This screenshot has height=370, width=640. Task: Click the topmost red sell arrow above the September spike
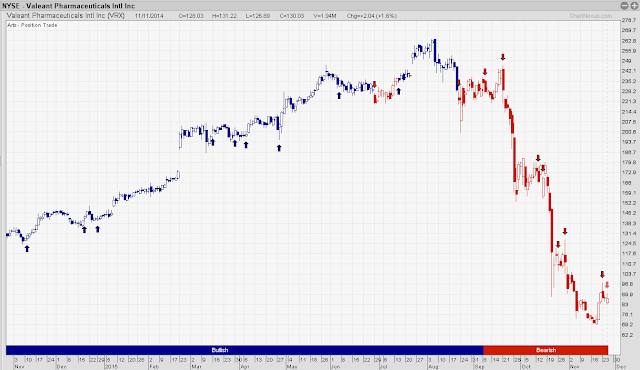[503, 57]
